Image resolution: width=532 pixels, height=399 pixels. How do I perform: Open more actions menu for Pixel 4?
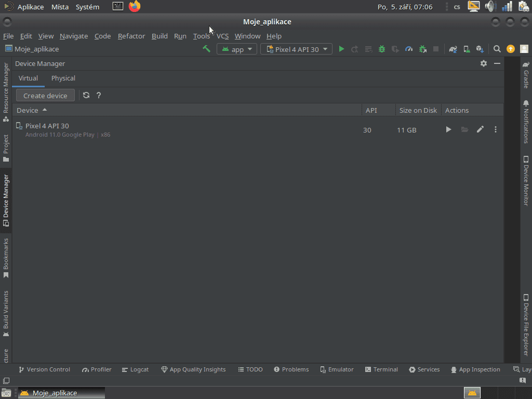coord(496,129)
